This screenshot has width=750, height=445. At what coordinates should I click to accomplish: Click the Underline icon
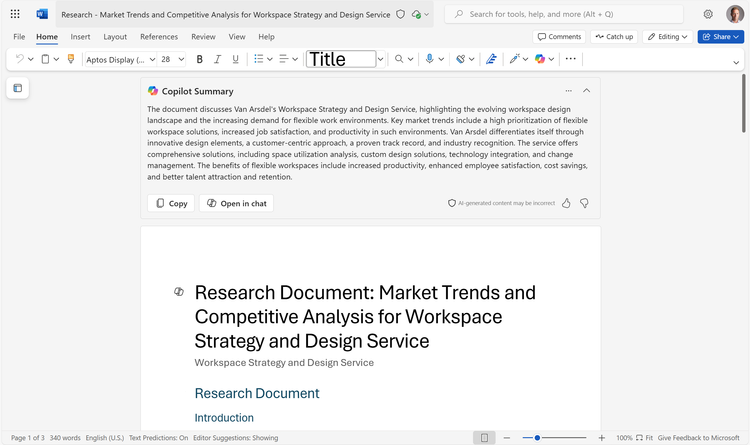point(233,59)
